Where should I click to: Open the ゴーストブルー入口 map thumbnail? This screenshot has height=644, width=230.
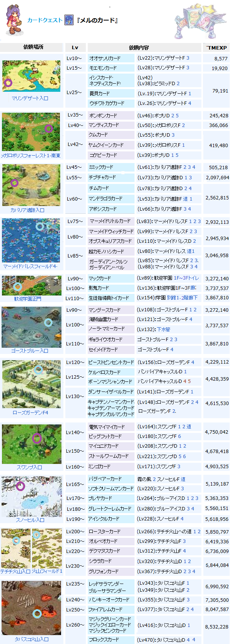[x=31, y=327]
